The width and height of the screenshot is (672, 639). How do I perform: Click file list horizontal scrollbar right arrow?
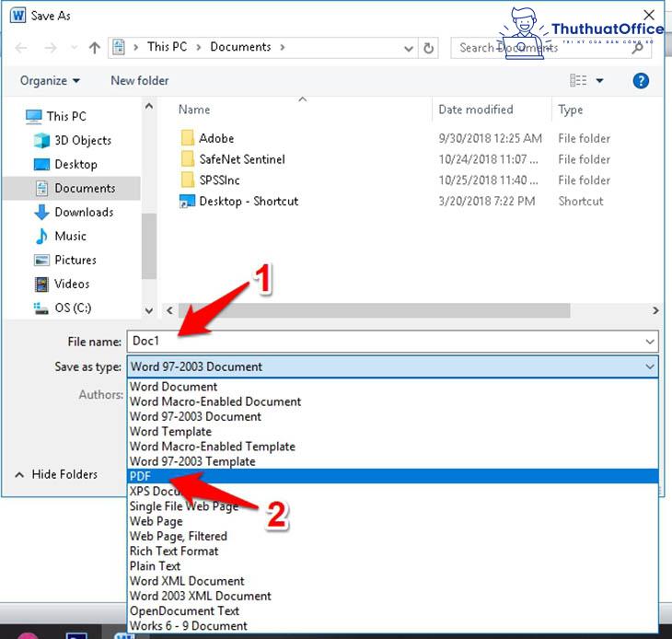coord(655,310)
